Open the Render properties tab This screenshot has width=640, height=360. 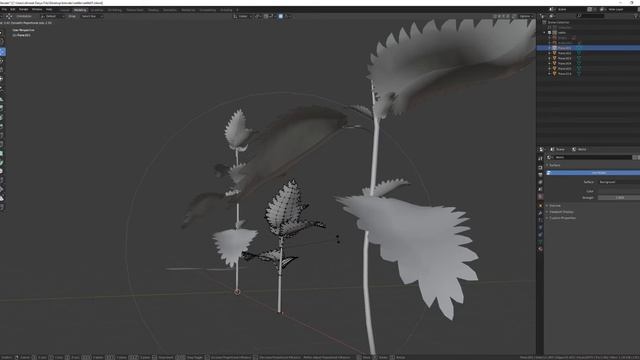(x=540, y=168)
